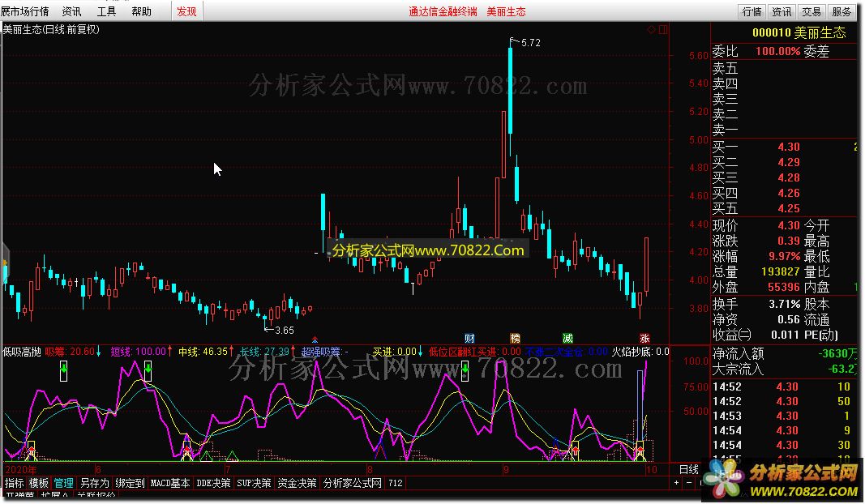Viewport: 865px width, 504px height.
Task: Select the 管理 tab at bottom
Action: (63, 483)
